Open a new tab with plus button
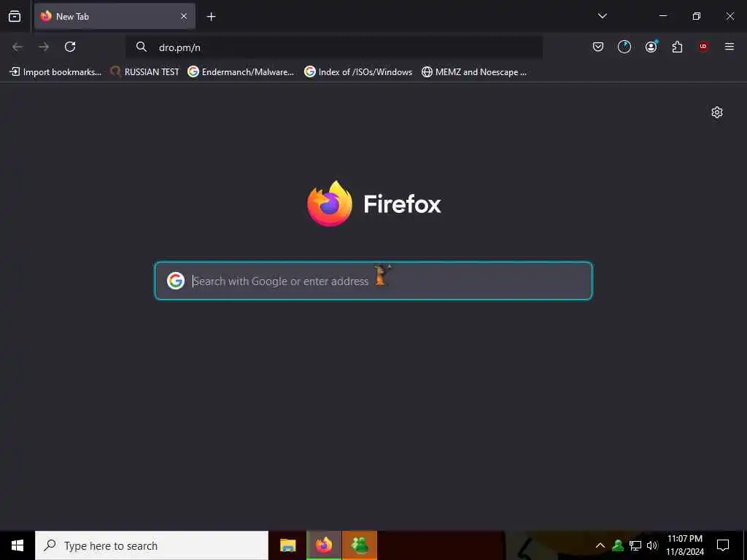 click(x=211, y=17)
